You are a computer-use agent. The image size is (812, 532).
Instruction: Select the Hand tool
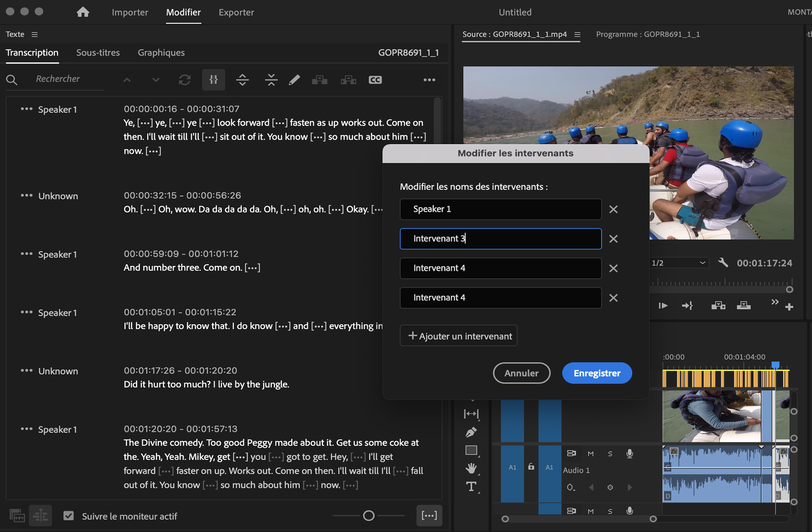coord(471,468)
